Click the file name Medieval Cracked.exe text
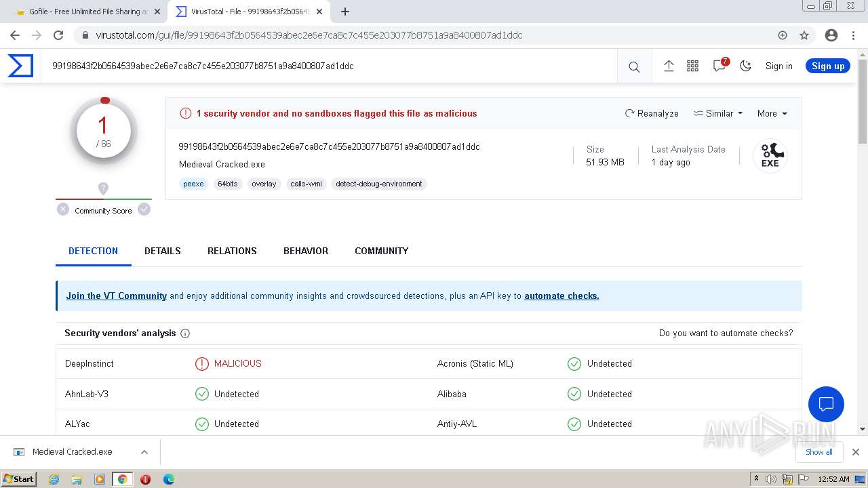Viewport: 868px width, 488px height. [x=222, y=164]
